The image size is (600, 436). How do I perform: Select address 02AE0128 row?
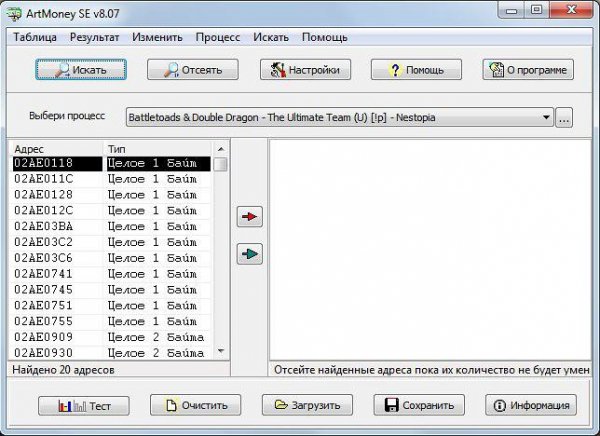point(111,195)
